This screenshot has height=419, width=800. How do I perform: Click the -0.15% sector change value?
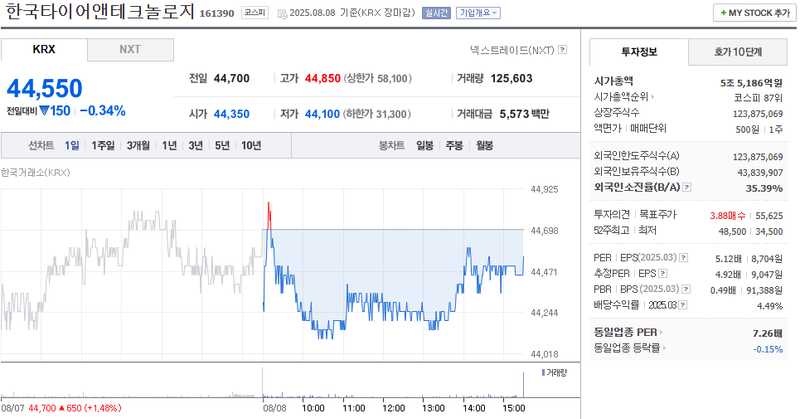[768, 349]
